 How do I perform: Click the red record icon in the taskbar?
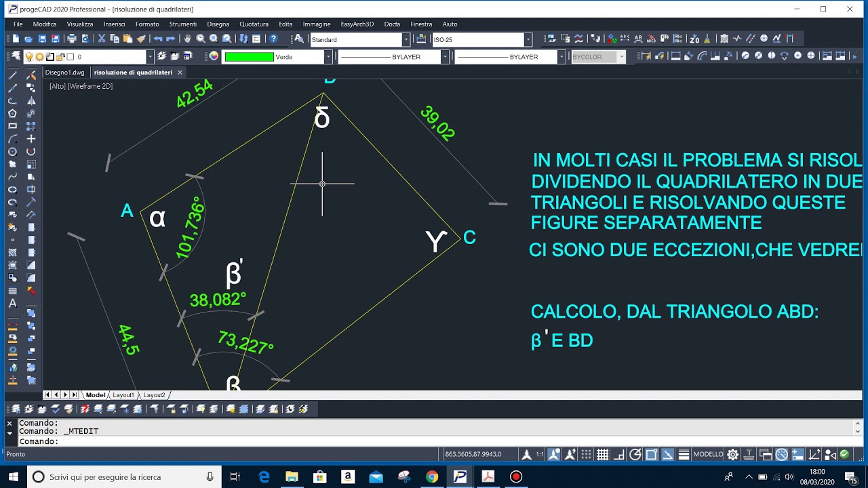516,476
